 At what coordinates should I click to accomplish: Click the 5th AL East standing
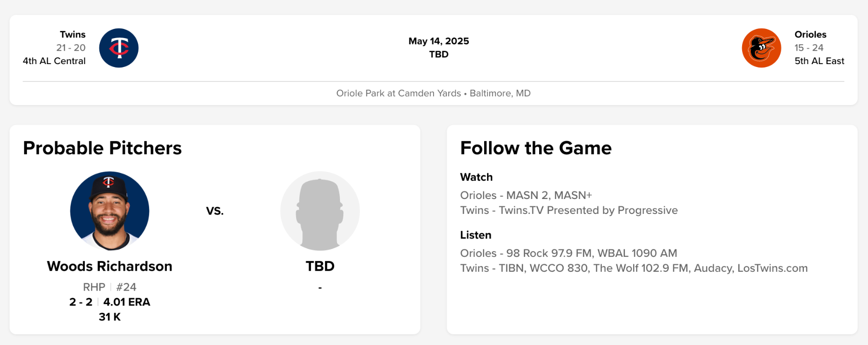tap(819, 61)
